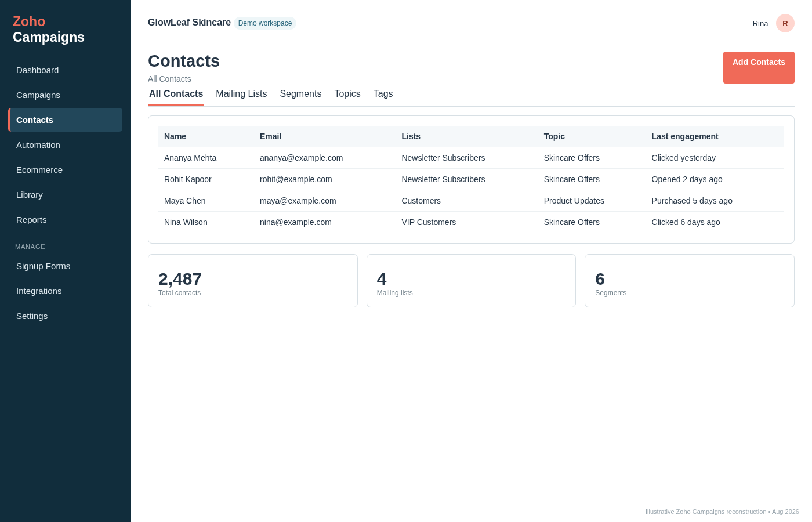812x522 pixels.
Task: Click the GlowLeaf Skincare workspace name
Action: point(189,23)
